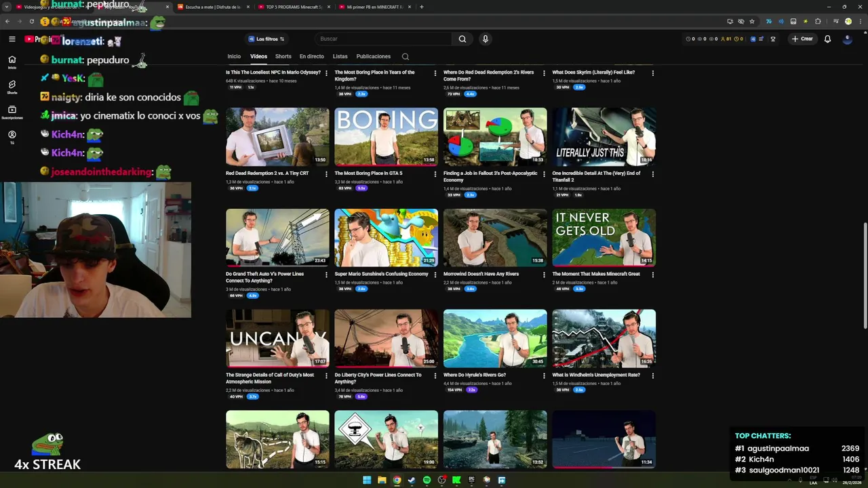This screenshot has height=488, width=868.
Task: Open 'What Is Windhelm's Unemployment Rate?' title
Action: [595, 375]
